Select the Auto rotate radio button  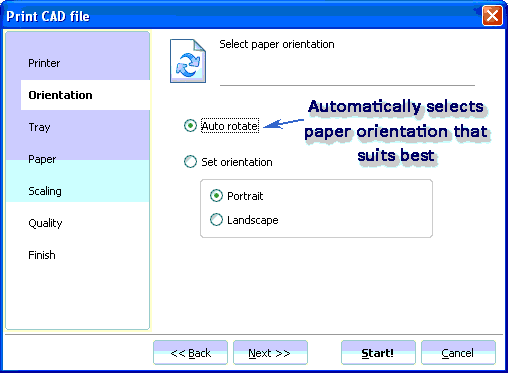(190, 126)
